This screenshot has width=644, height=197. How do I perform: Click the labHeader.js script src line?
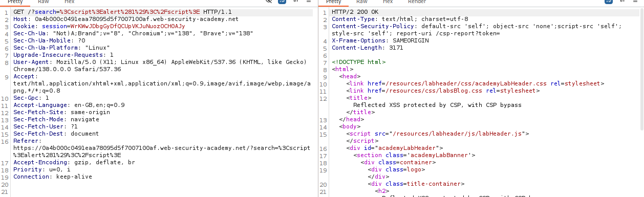click(x=438, y=134)
